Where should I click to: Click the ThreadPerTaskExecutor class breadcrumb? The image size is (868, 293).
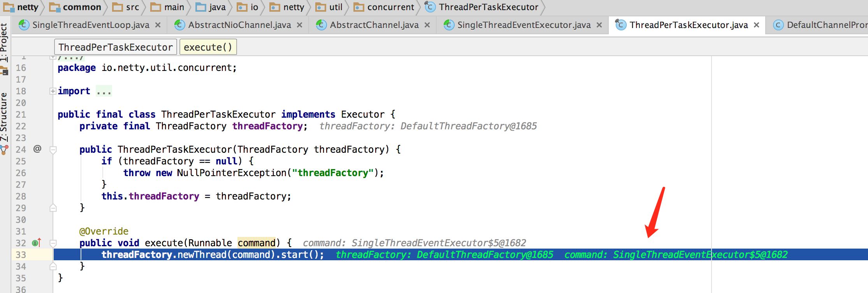click(x=482, y=7)
